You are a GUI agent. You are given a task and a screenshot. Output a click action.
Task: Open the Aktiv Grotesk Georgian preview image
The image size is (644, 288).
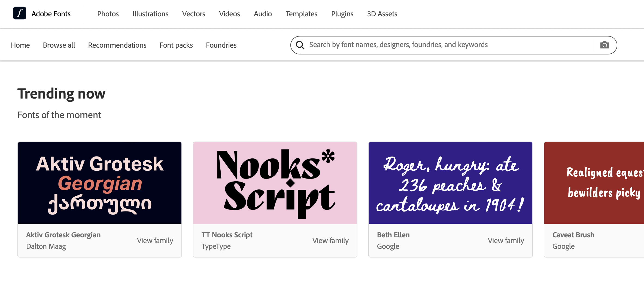click(x=100, y=183)
